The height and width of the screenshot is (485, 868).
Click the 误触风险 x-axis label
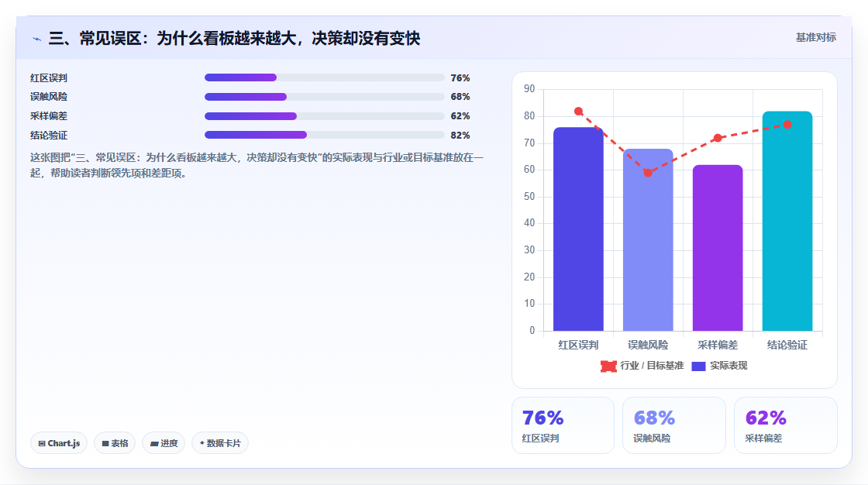coord(648,346)
